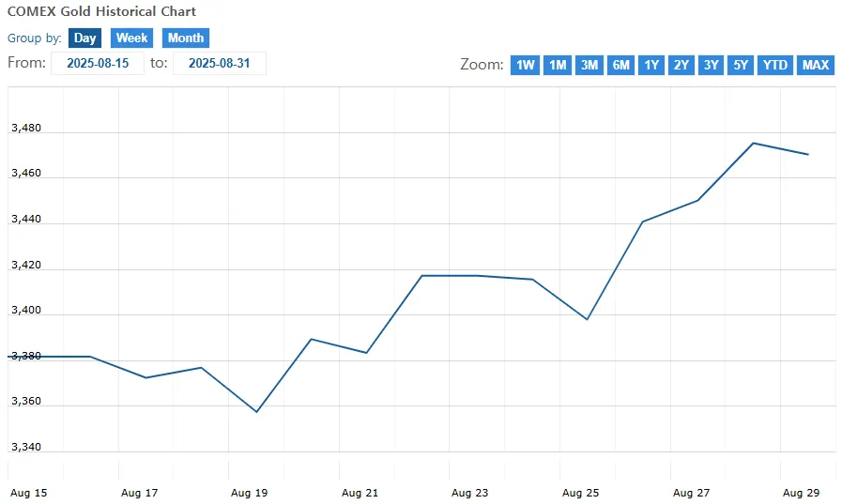Click the to date field 2025-08-31

click(219, 63)
